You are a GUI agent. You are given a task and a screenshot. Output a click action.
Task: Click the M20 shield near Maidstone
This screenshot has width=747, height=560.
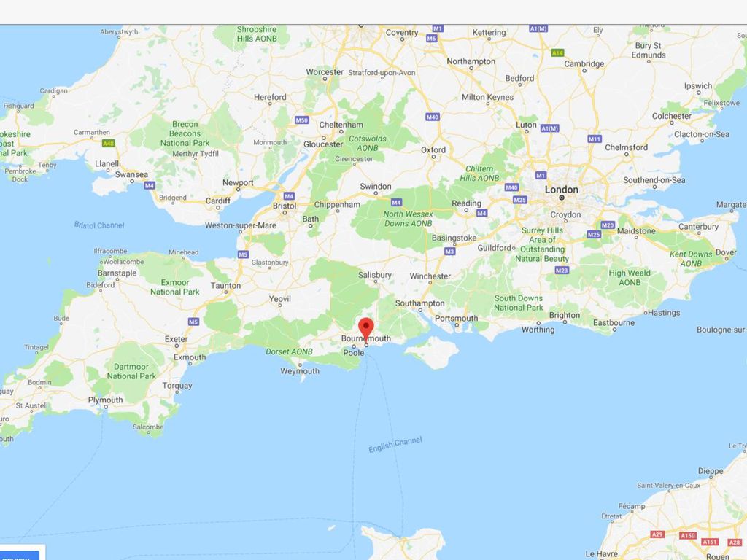tap(608, 225)
